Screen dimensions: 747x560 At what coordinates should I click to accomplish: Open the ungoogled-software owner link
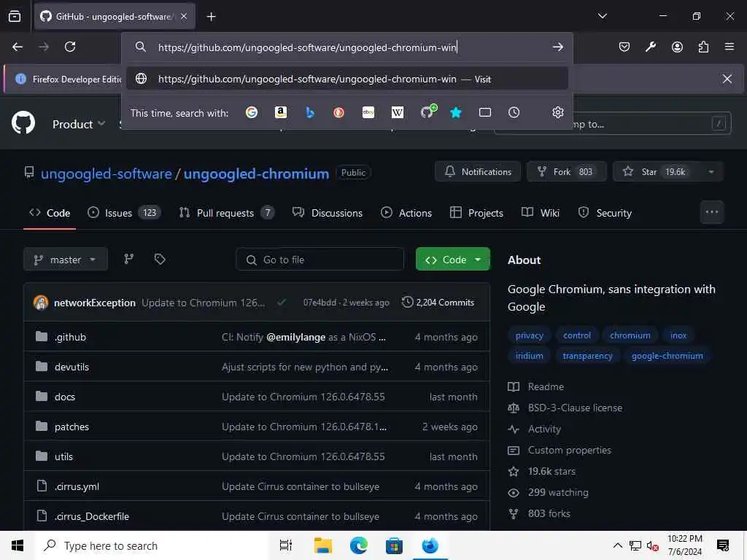point(107,174)
